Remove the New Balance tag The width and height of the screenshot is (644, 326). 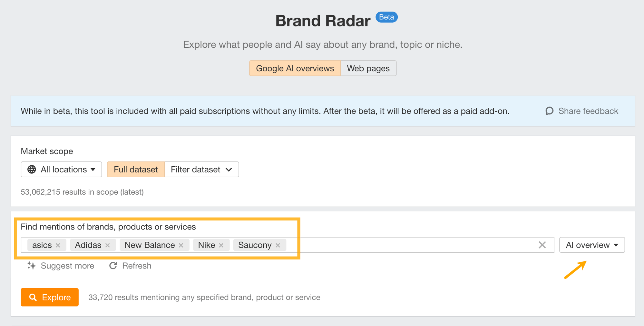click(x=181, y=245)
